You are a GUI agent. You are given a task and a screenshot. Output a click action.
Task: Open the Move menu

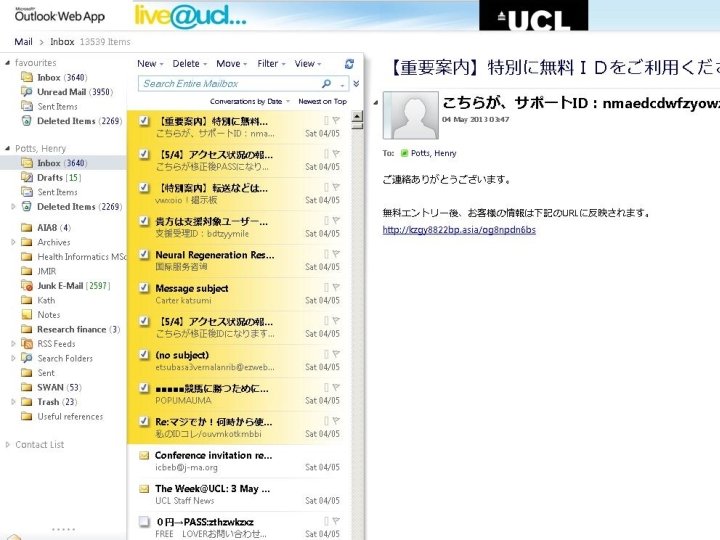[x=231, y=64]
